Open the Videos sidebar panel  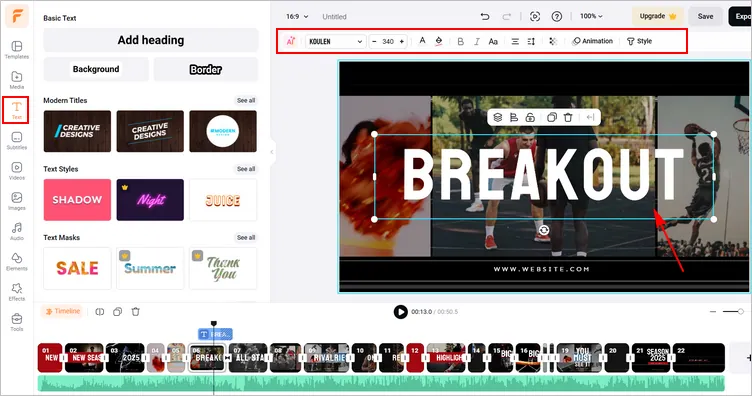(17, 171)
